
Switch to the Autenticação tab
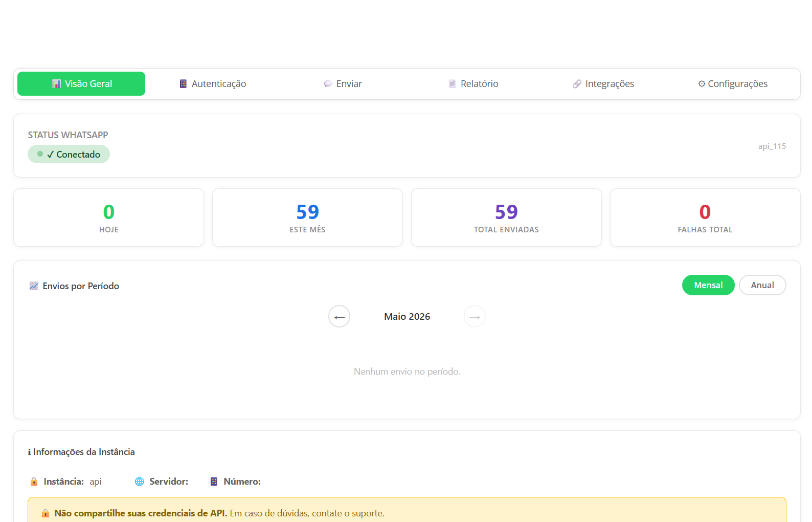point(212,83)
